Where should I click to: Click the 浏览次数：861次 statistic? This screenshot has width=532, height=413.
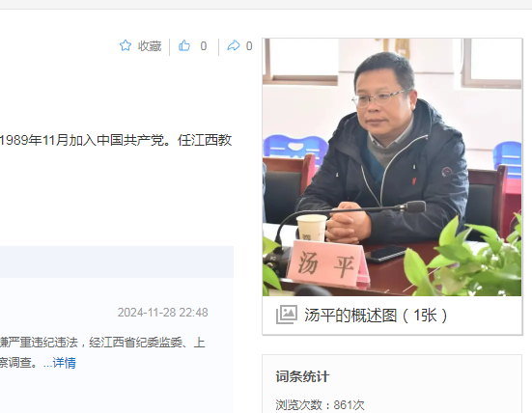tap(320, 405)
